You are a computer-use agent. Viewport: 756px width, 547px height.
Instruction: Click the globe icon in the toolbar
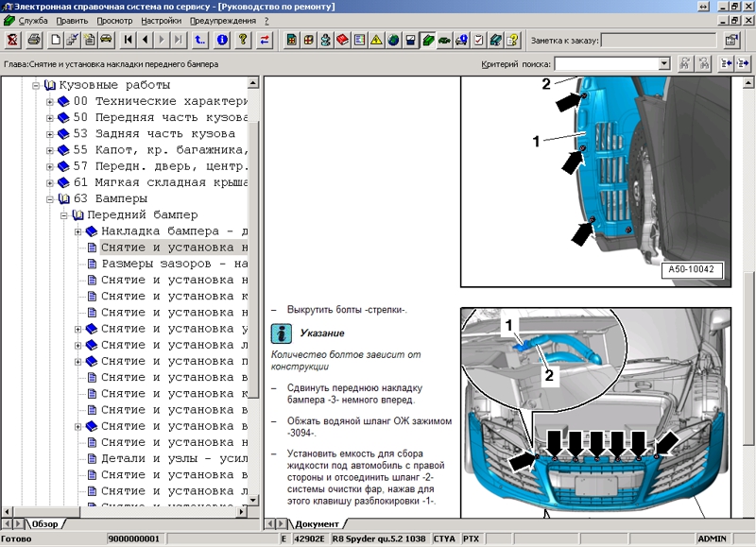[x=393, y=40]
